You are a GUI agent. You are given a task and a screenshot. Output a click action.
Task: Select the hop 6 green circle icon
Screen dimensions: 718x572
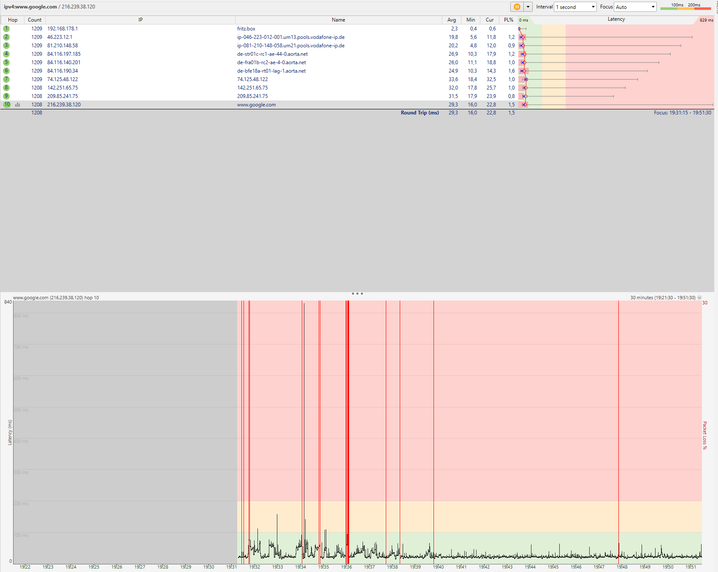pos(6,71)
